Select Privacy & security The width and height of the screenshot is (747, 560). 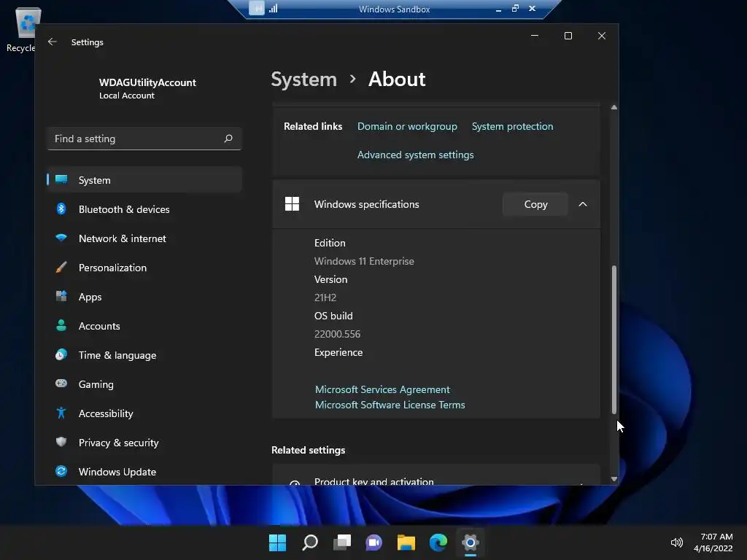click(144, 443)
